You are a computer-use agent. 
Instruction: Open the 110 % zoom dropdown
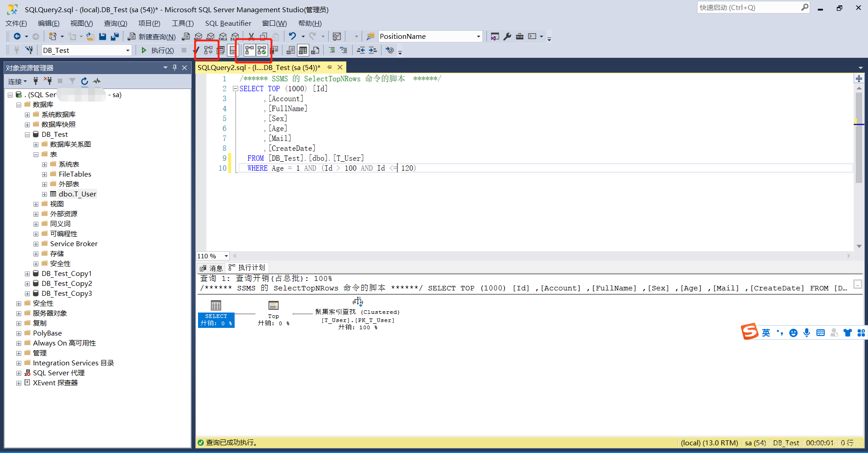point(226,256)
